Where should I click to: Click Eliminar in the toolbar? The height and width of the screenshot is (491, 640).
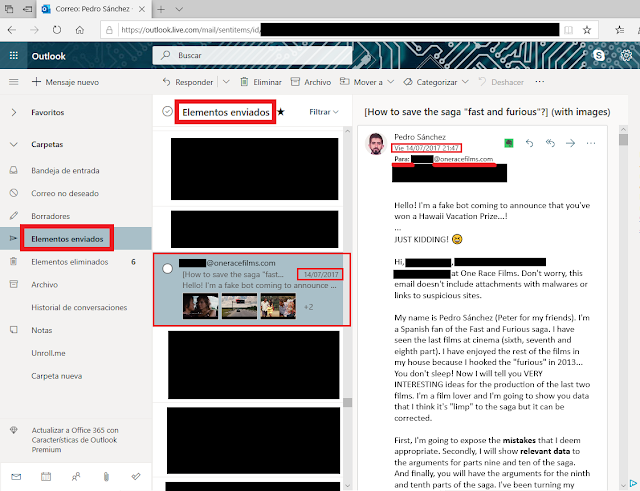pyautogui.click(x=261, y=82)
